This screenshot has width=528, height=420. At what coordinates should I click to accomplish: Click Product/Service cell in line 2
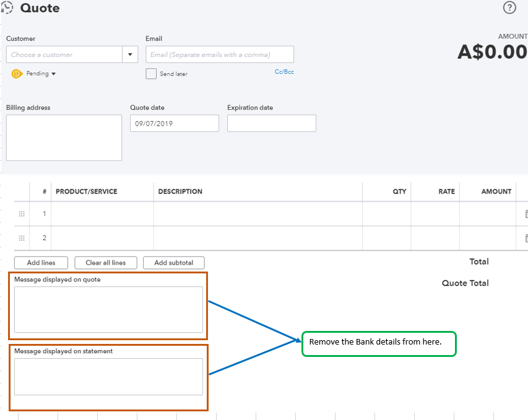pyautogui.click(x=102, y=238)
